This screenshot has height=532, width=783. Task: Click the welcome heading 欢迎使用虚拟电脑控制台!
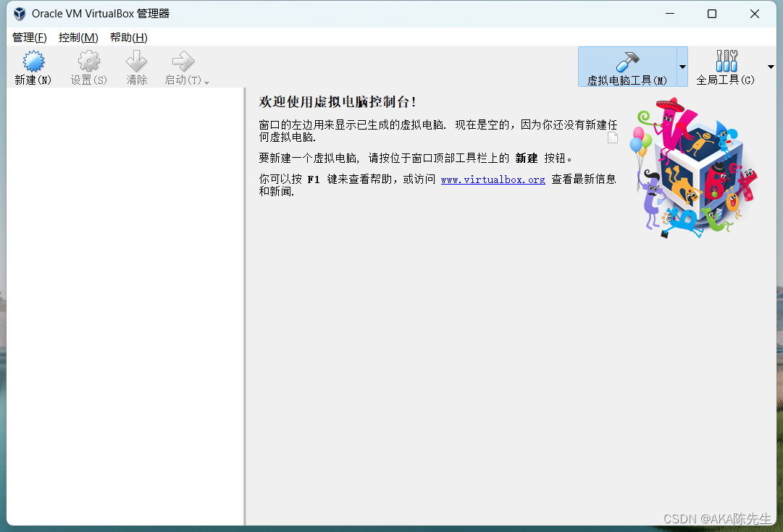[x=338, y=102]
